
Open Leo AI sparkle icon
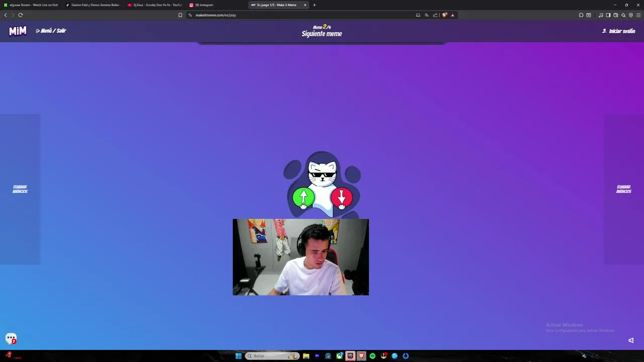coord(623,15)
